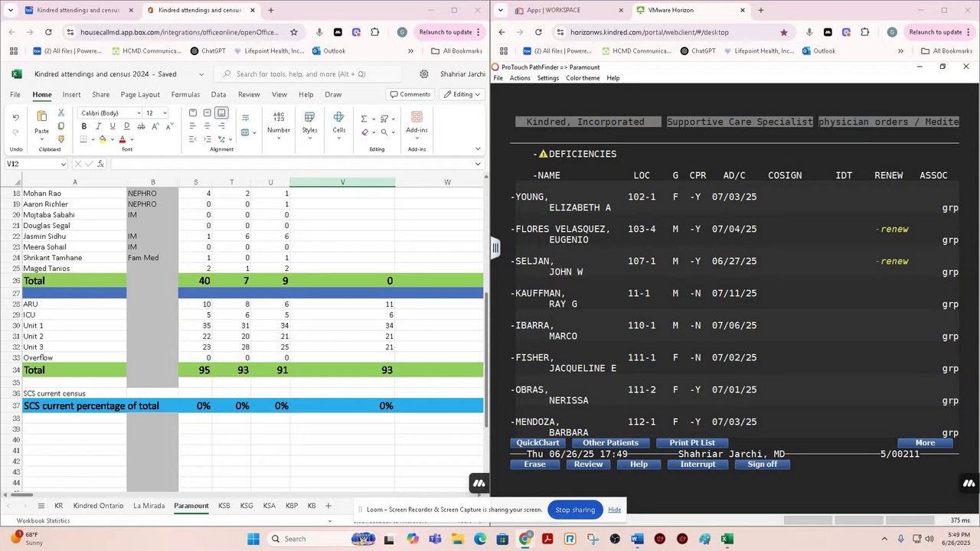Image resolution: width=980 pixels, height=551 pixels.
Task: Open the Actions menu in ProTouch PathFinder
Action: tap(520, 78)
